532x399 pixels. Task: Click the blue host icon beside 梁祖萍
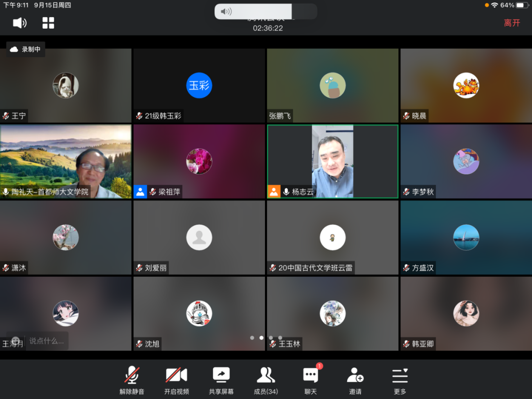tap(140, 192)
